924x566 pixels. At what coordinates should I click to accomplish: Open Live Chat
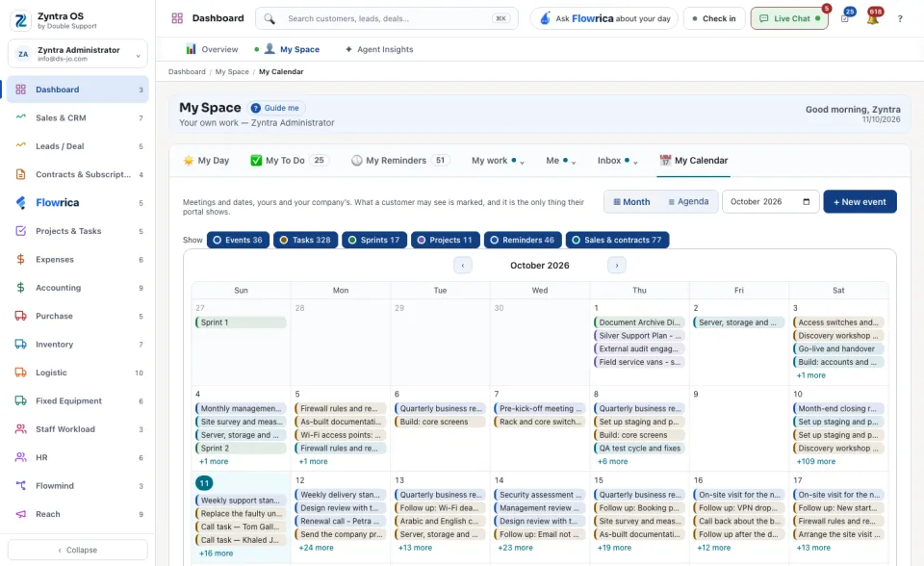click(789, 18)
